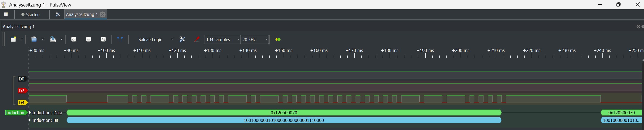
Task: Toggle the show cursors button
Action: (x=120, y=39)
